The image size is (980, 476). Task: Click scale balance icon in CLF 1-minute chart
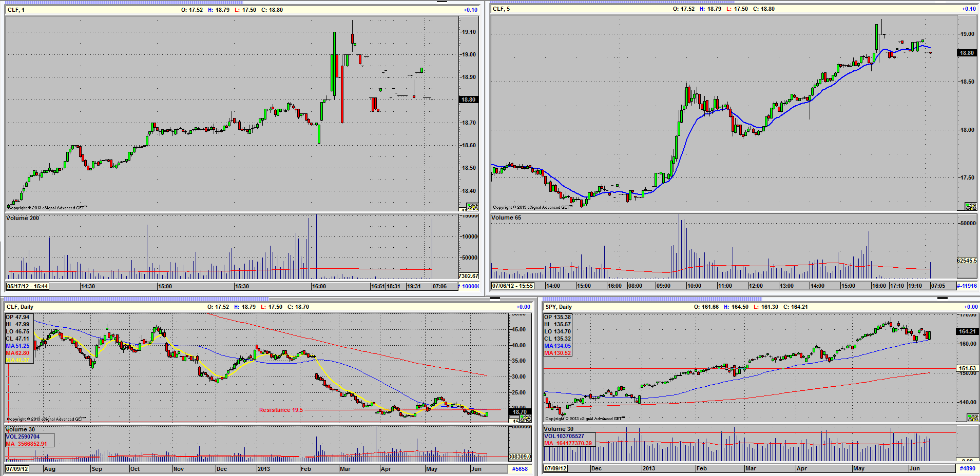coord(472,207)
